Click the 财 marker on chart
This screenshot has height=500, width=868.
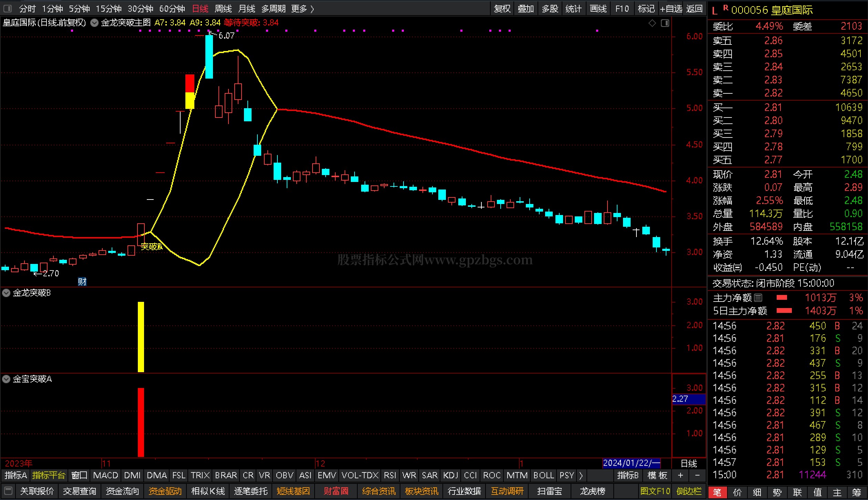coord(82,282)
